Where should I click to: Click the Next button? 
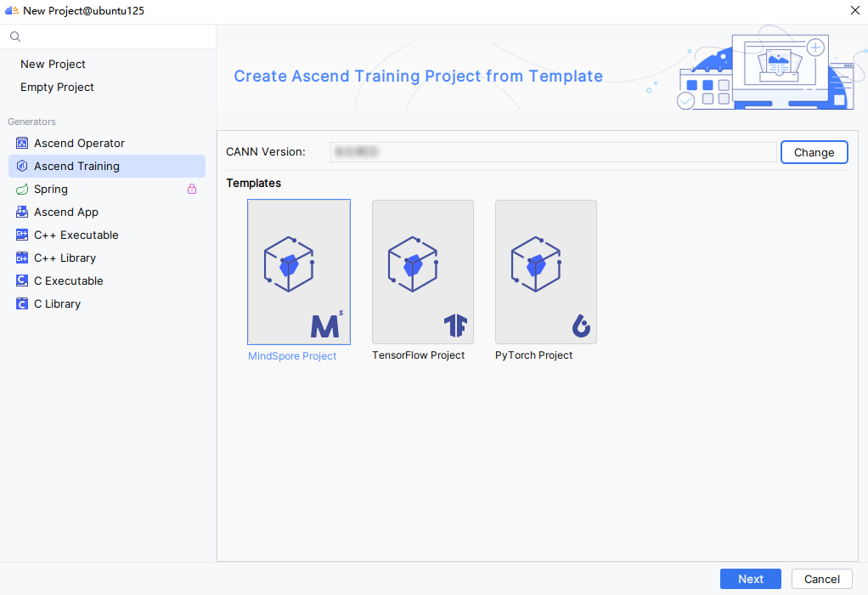751,579
